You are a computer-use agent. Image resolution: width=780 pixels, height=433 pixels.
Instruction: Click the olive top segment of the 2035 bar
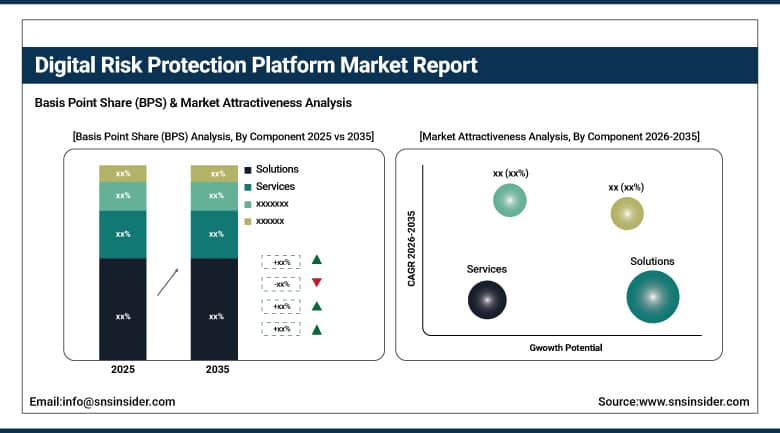(214, 174)
